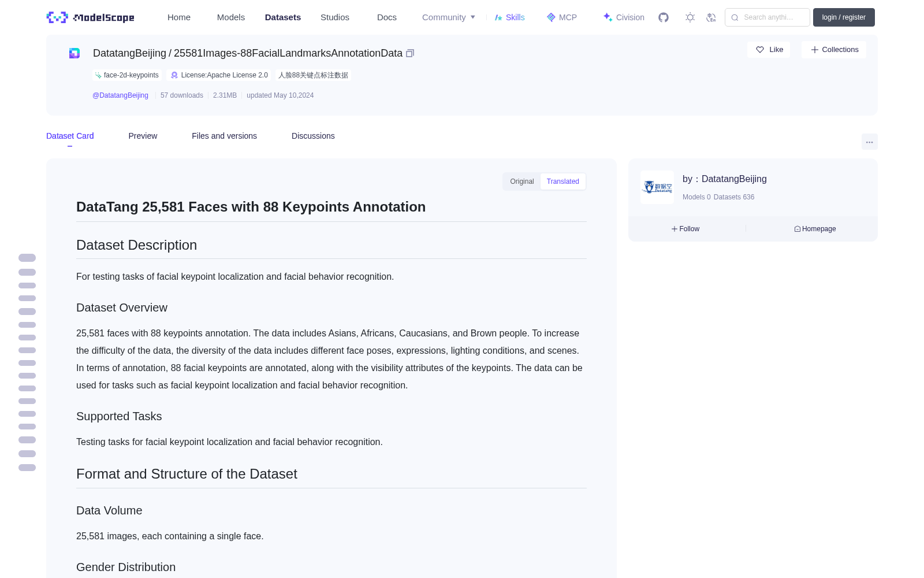Click the 人脸88关键点标注数据 tag
Screen dimensions: 924x578
(313, 75)
